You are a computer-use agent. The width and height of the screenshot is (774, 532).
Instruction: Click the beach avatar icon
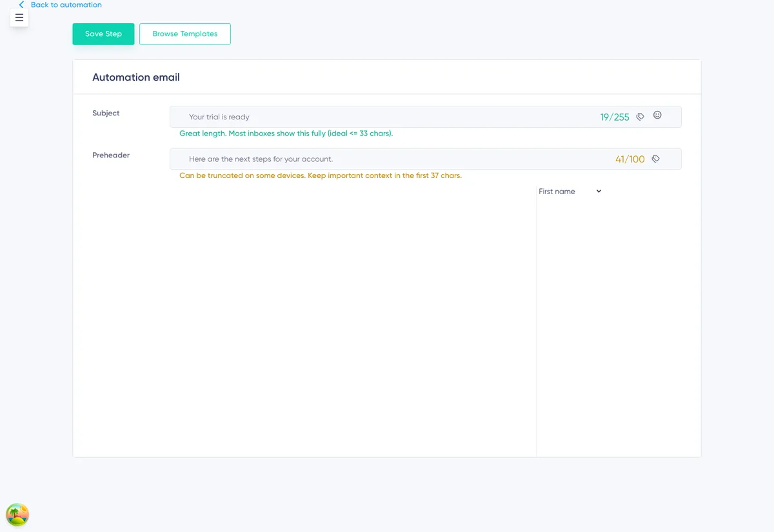pos(17,515)
